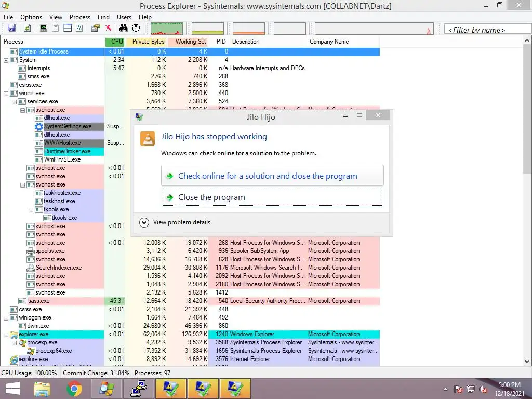Click the vertical scrollbar up arrow
Image resolution: width=532 pixels, height=399 pixels.
(527, 41)
